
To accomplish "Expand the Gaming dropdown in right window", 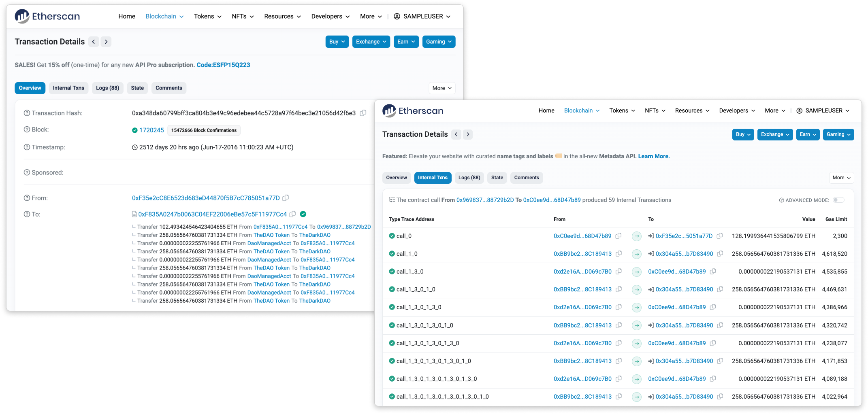I will coord(838,134).
